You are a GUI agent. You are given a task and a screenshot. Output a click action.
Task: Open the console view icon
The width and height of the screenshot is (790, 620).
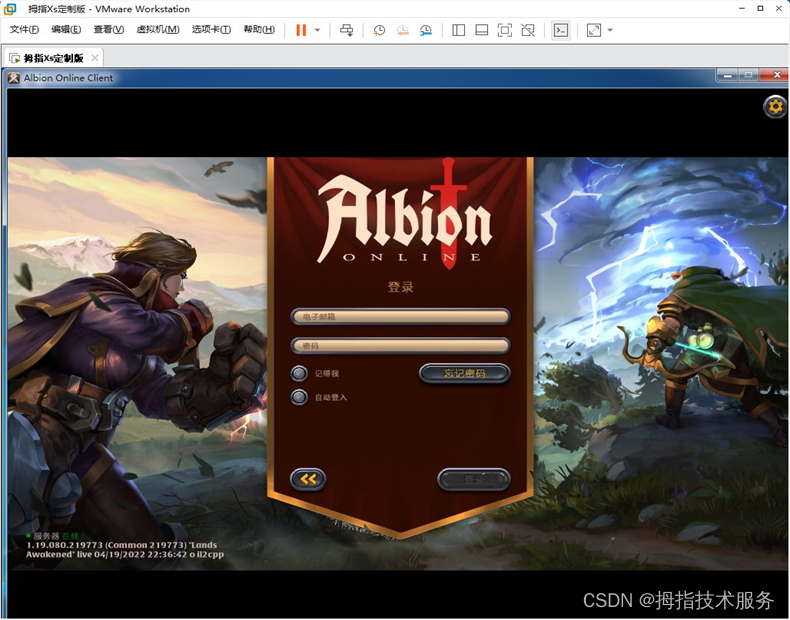561,30
